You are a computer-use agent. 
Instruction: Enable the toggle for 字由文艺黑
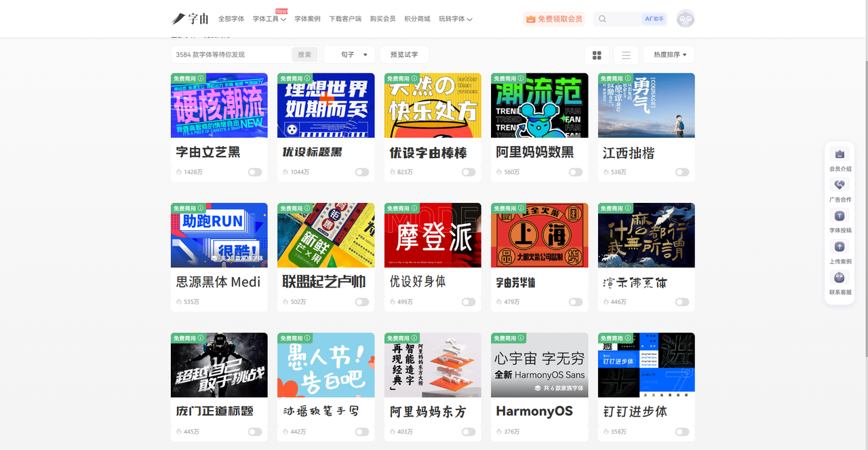click(x=255, y=172)
